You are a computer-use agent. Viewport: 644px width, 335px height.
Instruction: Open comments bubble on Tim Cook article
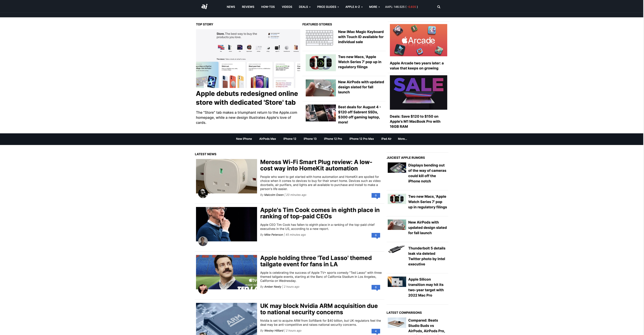point(375,235)
